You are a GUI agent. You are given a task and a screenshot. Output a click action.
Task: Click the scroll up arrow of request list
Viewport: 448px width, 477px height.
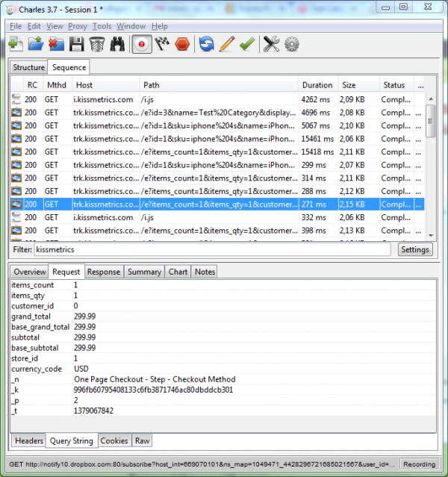coord(431,99)
